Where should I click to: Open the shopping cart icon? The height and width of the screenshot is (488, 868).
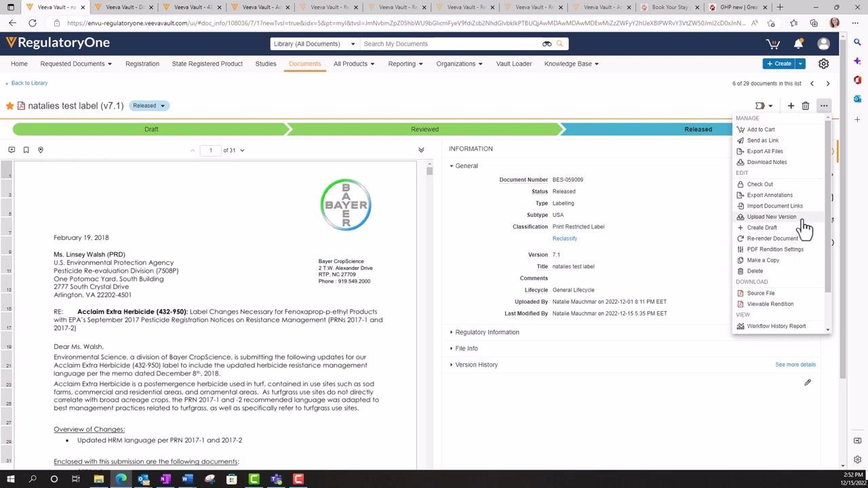tap(772, 44)
